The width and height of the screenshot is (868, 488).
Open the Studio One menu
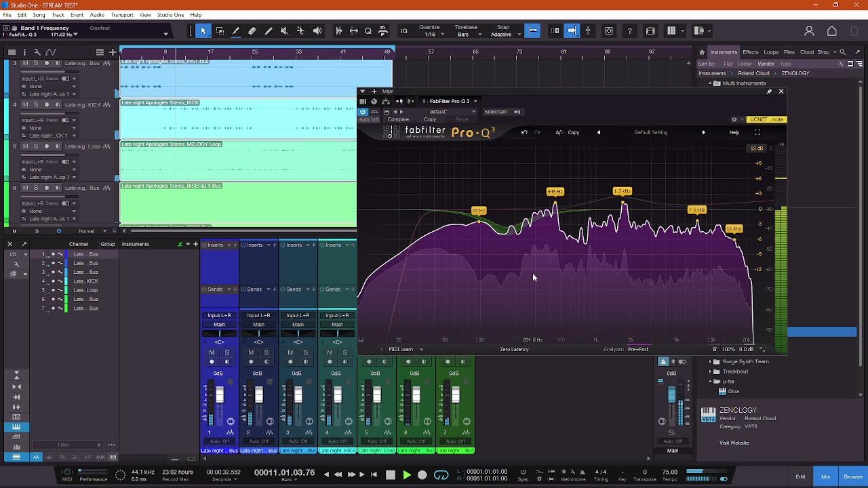click(170, 15)
